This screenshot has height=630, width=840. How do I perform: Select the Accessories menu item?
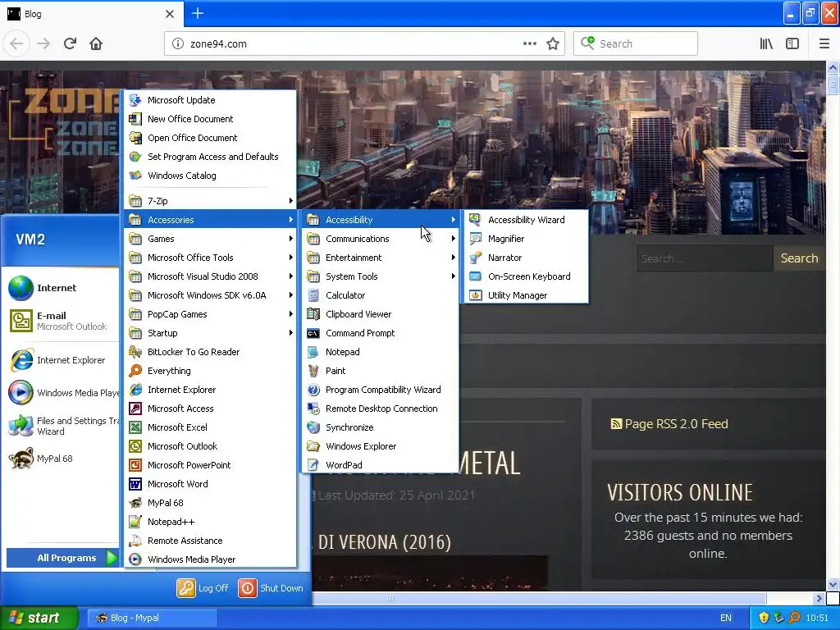[211, 220]
